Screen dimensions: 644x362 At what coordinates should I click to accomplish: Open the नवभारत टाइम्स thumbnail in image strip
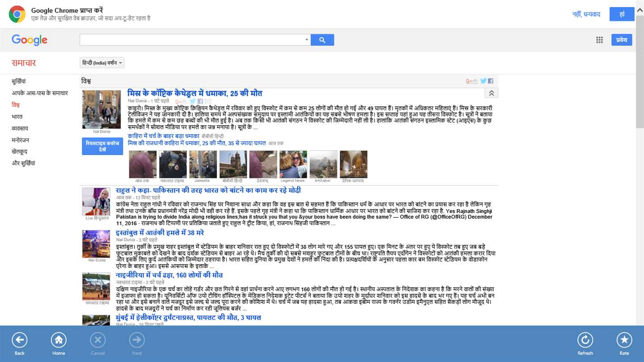click(x=173, y=164)
